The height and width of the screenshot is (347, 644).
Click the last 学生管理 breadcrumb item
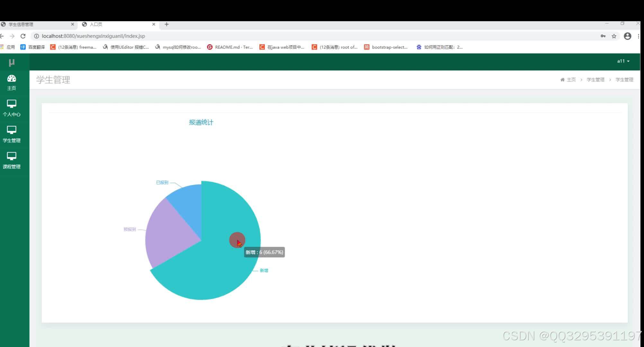click(x=624, y=80)
